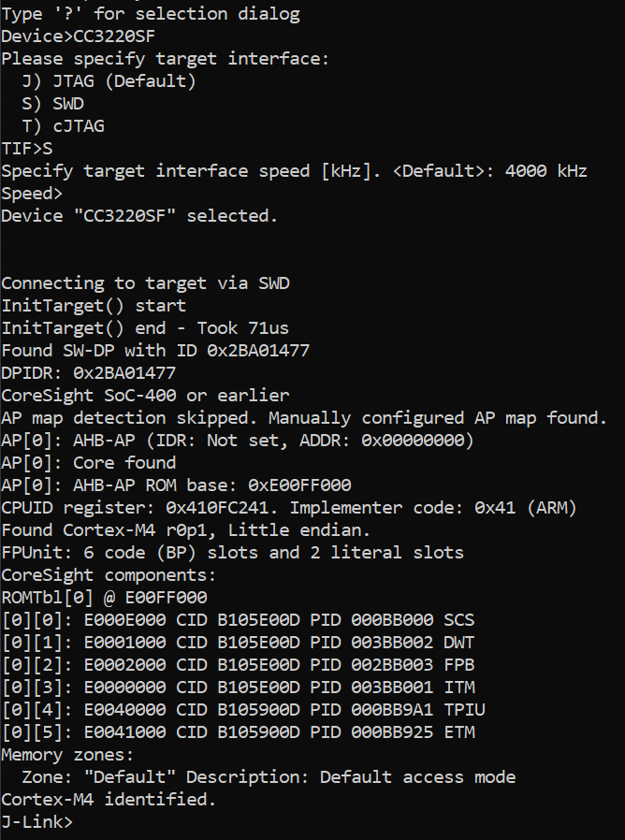Screen dimensions: 625x840
Task: Select the "S) SWD" option text
Action: coord(58,104)
